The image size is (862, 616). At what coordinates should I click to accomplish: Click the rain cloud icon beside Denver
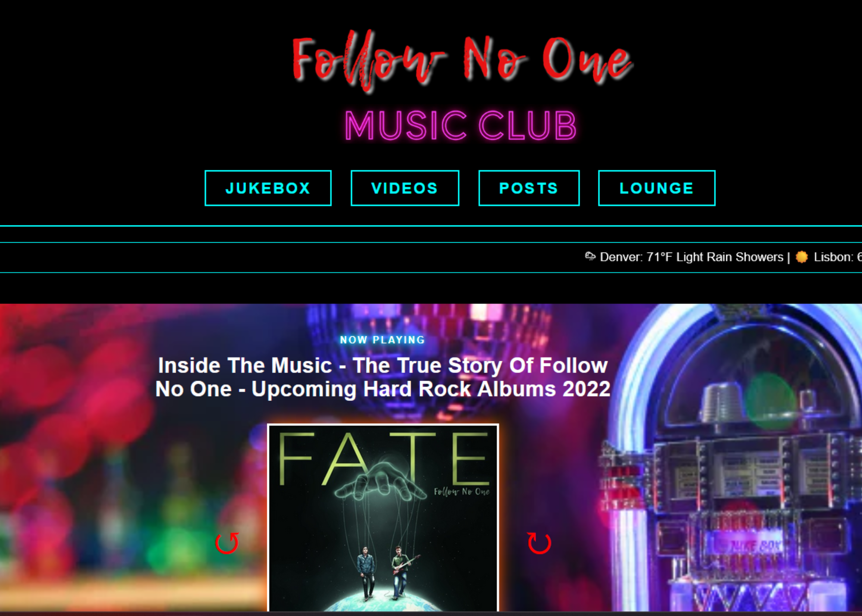(590, 256)
